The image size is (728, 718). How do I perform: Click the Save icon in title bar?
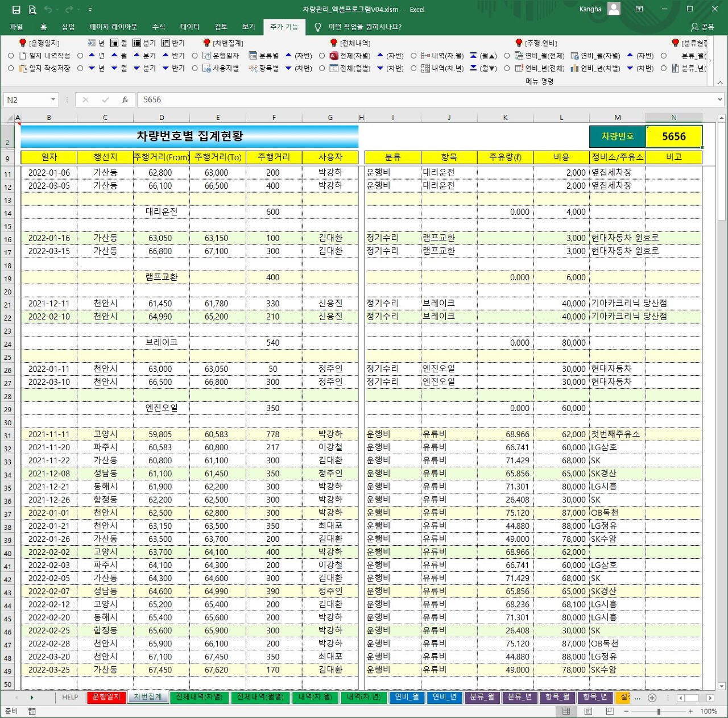tap(16, 10)
